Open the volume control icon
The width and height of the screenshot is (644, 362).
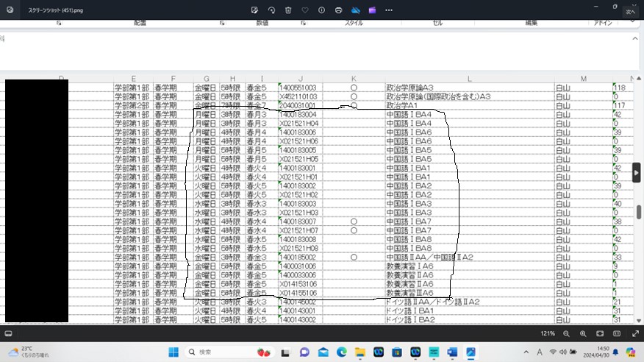(x=563, y=352)
